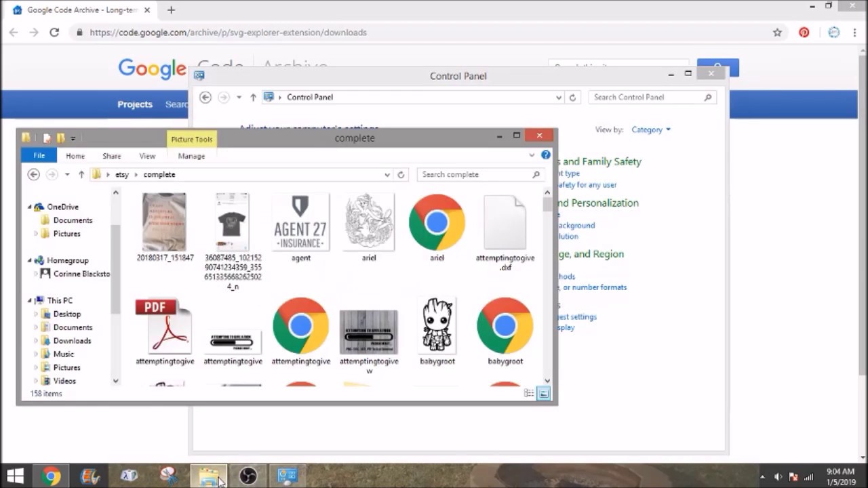
Task: Click the volume icon in system tray
Action: coord(778,476)
